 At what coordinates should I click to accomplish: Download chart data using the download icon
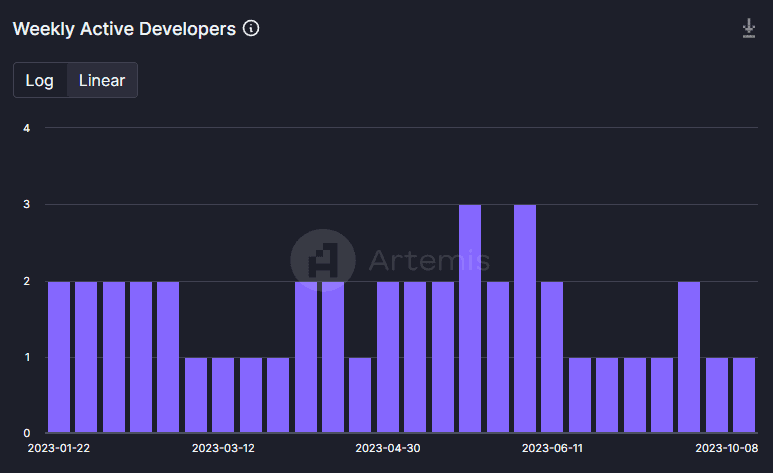(748, 29)
